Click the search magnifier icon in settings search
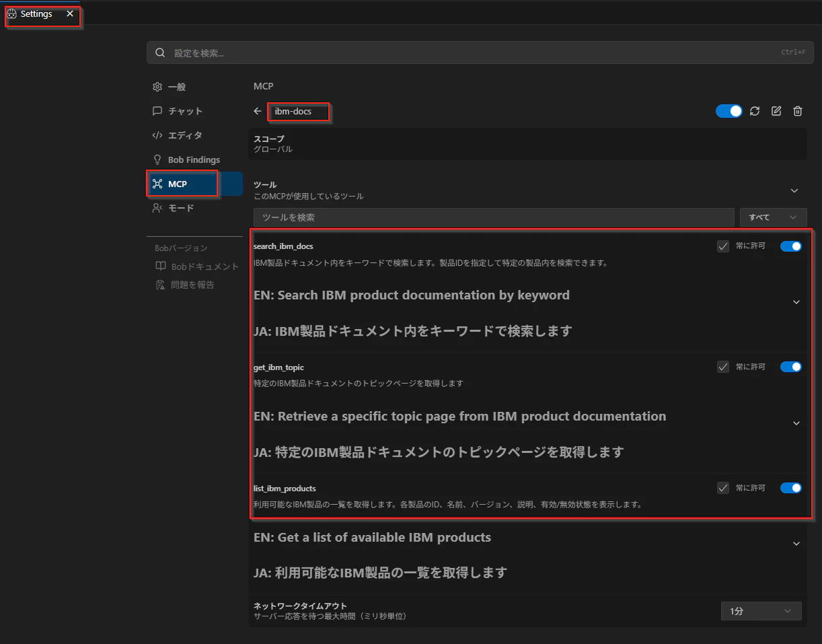This screenshot has width=822, height=644. pyautogui.click(x=160, y=52)
